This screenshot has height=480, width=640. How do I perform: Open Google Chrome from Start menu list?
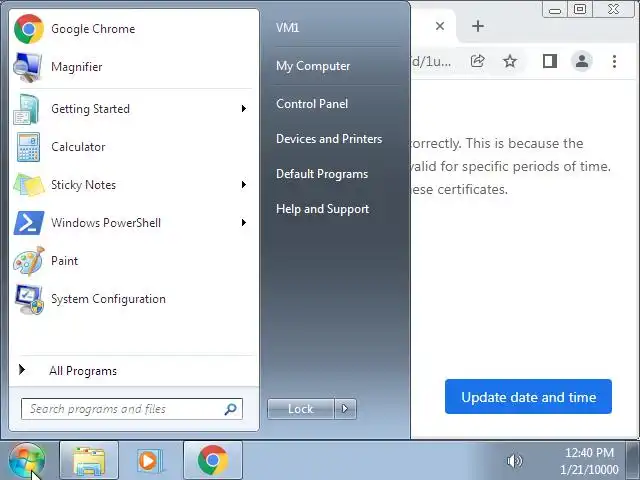point(134,29)
